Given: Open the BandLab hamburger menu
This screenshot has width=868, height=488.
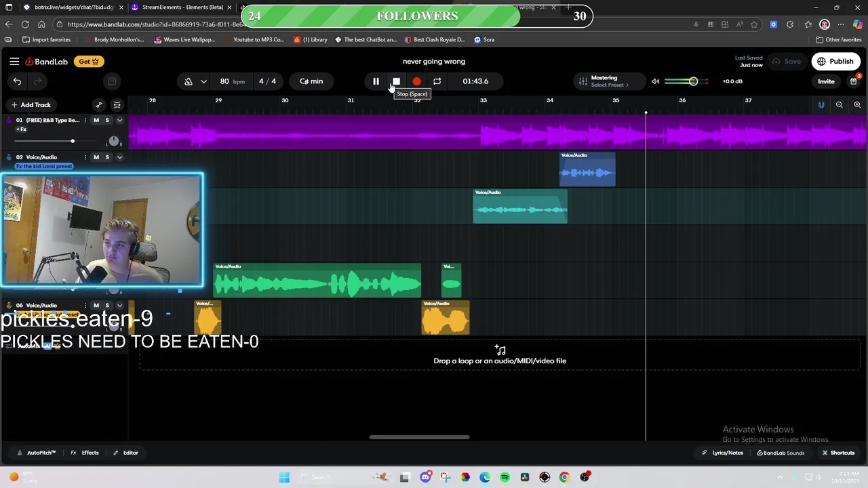Looking at the screenshot, I should pos(14,62).
